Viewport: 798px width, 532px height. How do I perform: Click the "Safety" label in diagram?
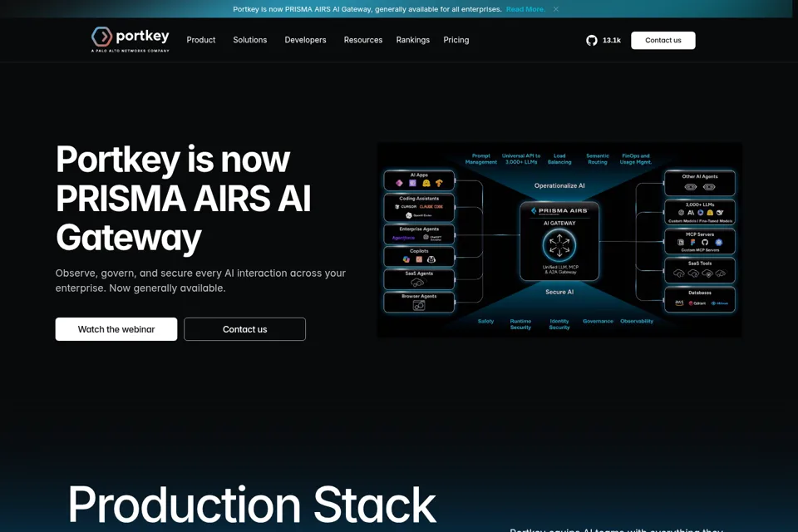tap(486, 321)
